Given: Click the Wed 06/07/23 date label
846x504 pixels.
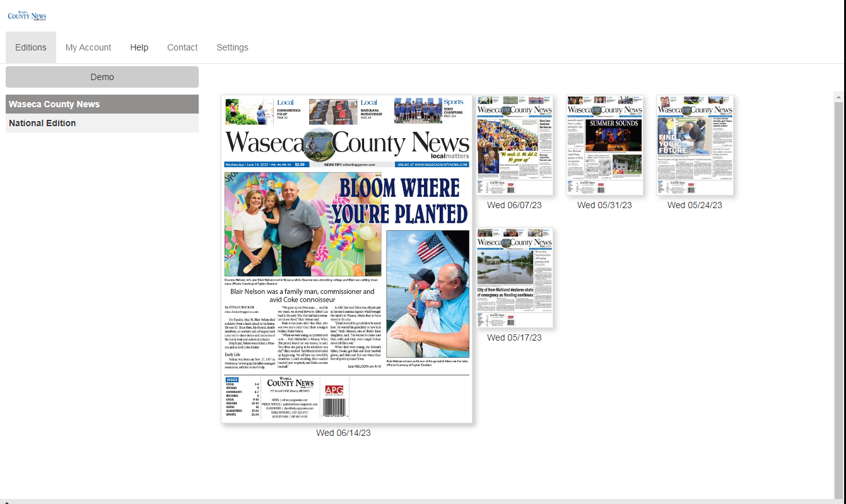Looking at the screenshot, I should (x=514, y=205).
